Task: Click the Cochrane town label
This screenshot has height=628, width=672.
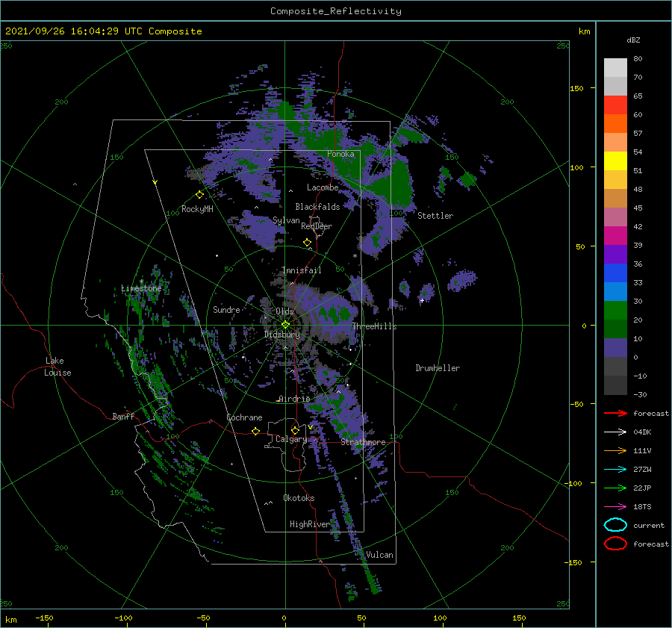Action: point(244,417)
